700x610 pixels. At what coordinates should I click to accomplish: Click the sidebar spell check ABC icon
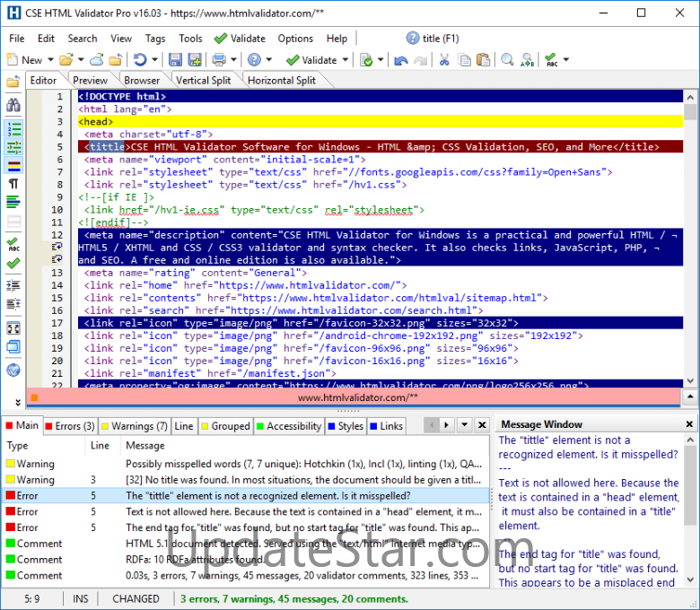point(13,245)
